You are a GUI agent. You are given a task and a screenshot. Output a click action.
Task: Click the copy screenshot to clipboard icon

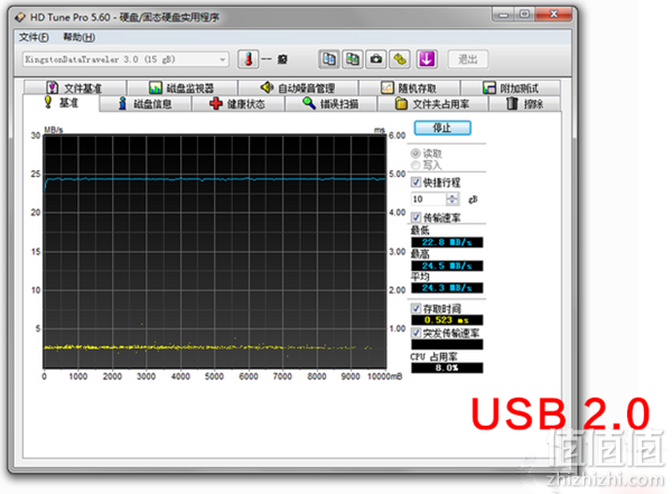tap(353, 59)
